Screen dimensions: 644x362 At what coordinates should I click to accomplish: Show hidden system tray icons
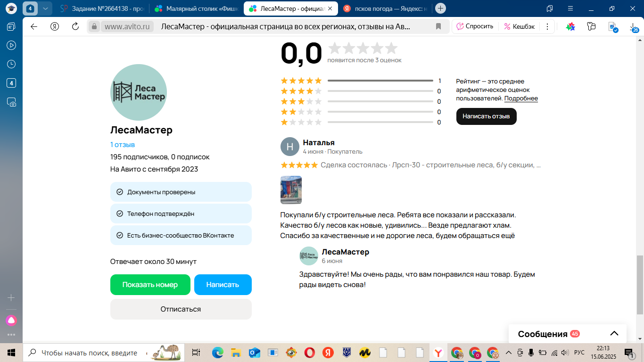(508, 353)
